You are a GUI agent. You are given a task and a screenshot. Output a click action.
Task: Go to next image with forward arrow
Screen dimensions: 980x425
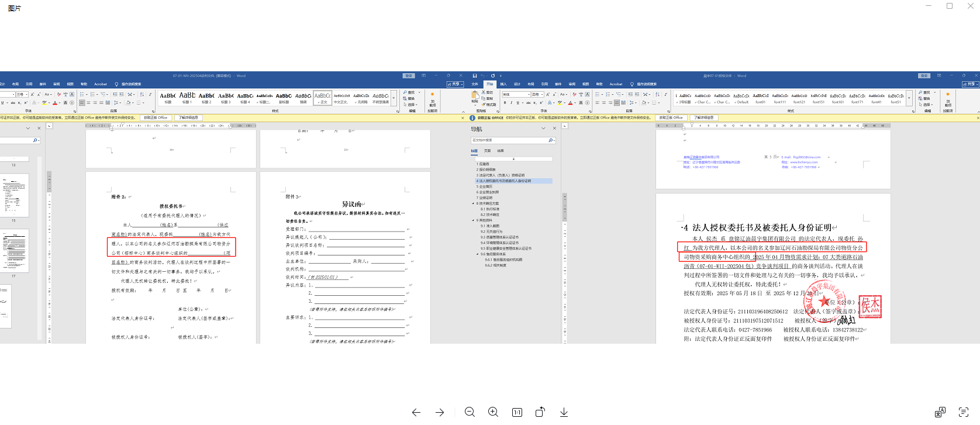440,412
